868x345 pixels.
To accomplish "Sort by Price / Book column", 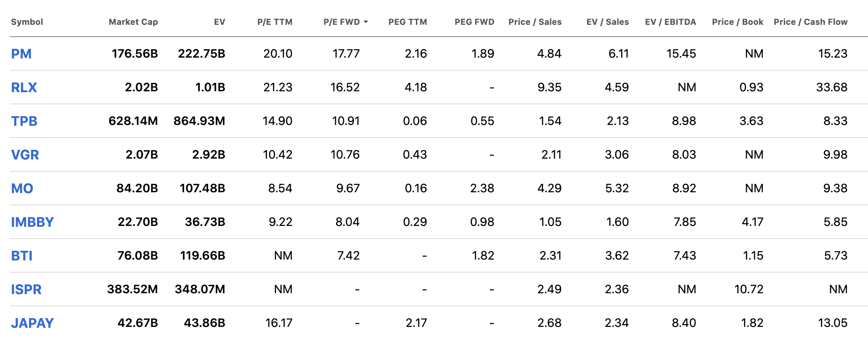I will tap(737, 22).
